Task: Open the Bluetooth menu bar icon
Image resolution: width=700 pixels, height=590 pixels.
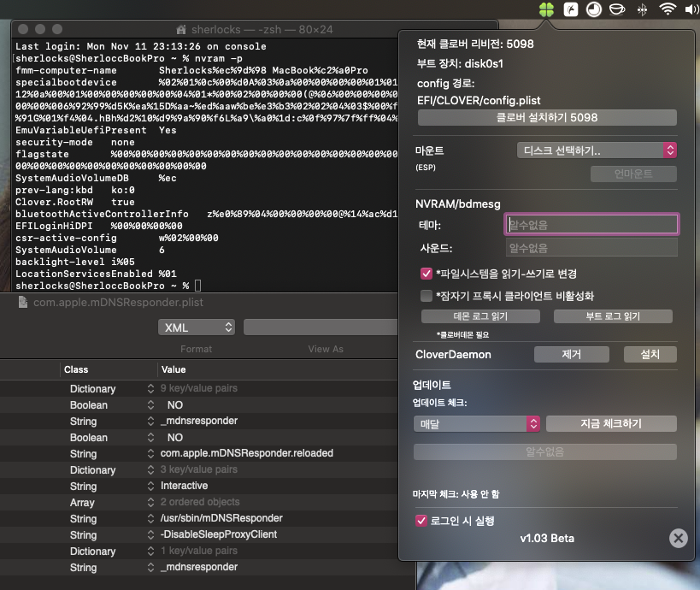Action: 642,9
